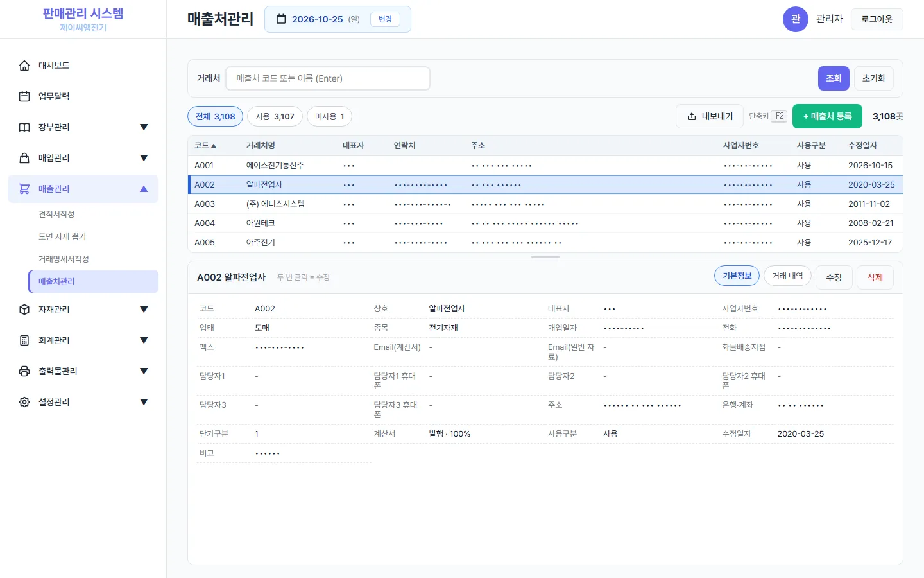Click the 업무달력 calendar icon

tap(24, 96)
